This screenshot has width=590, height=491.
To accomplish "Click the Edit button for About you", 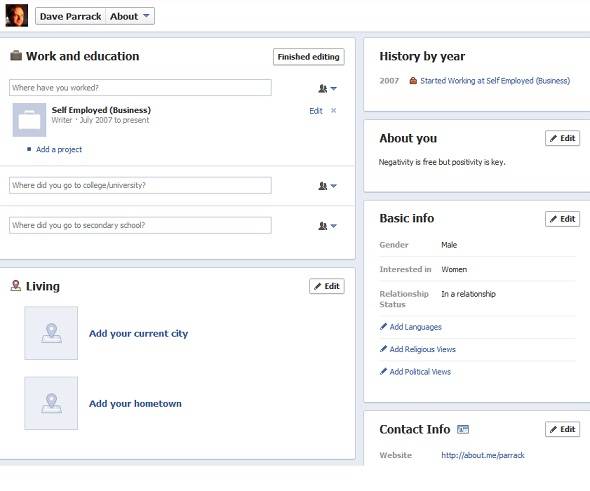I will [563, 138].
